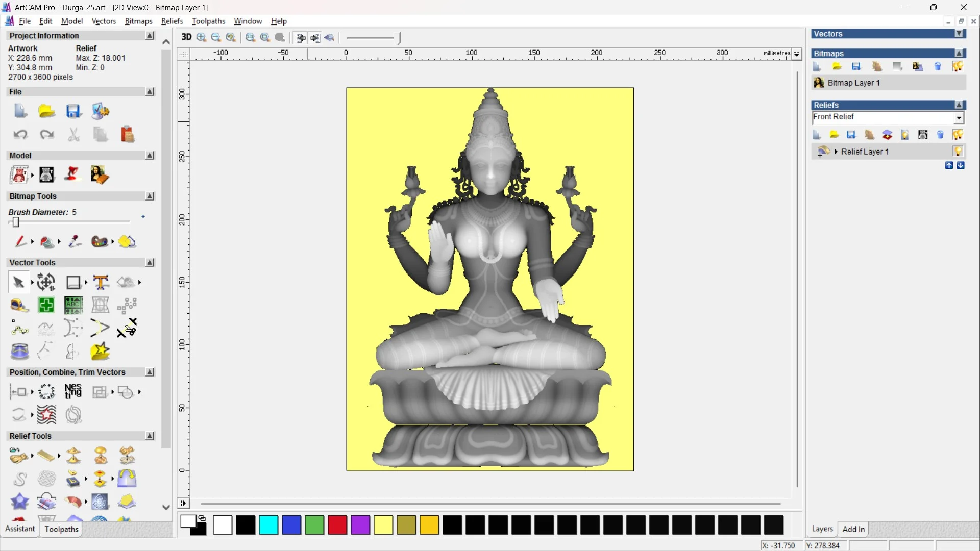Open the Front Relief dropdown
Viewport: 980px width, 551px height.
pos(959,118)
